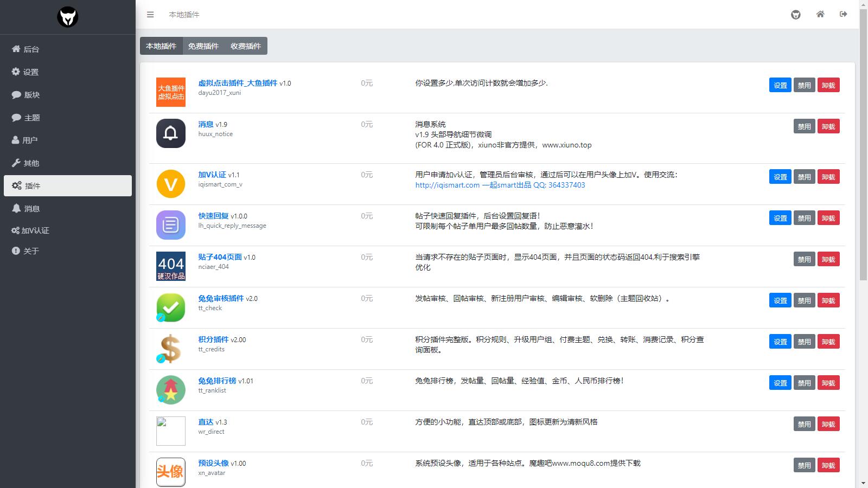Click the logout icon in header
The height and width of the screenshot is (488, 868).
tap(843, 14)
